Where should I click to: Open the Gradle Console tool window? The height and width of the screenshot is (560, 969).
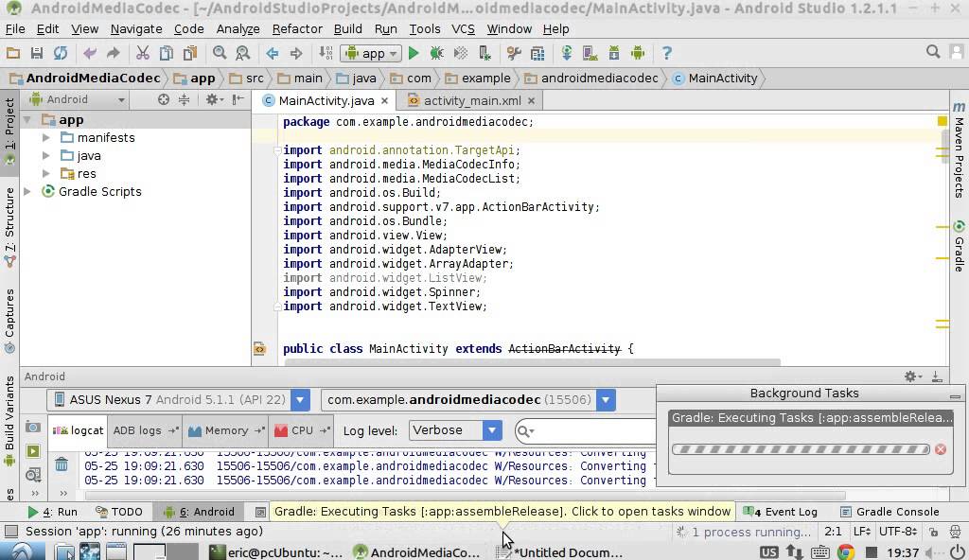coord(890,512)
